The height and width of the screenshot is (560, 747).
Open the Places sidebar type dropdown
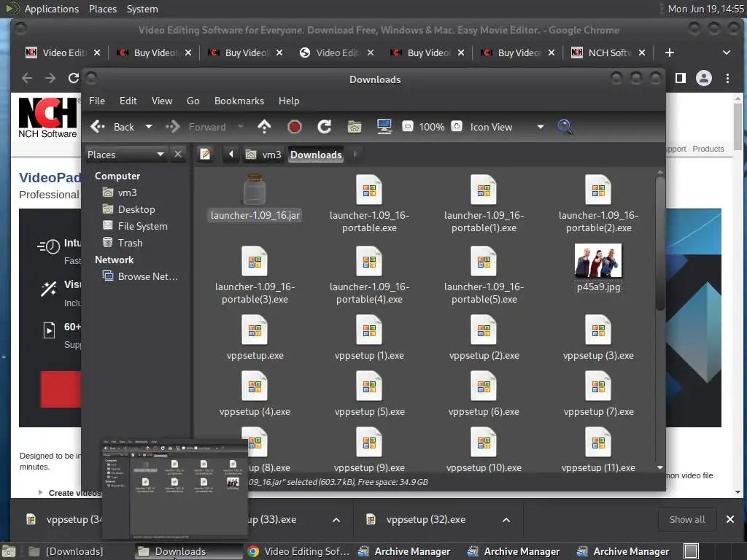tap(125, 155)
